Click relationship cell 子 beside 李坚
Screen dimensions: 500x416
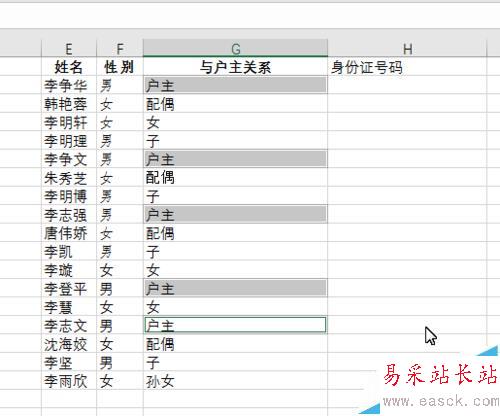point(235,362)
